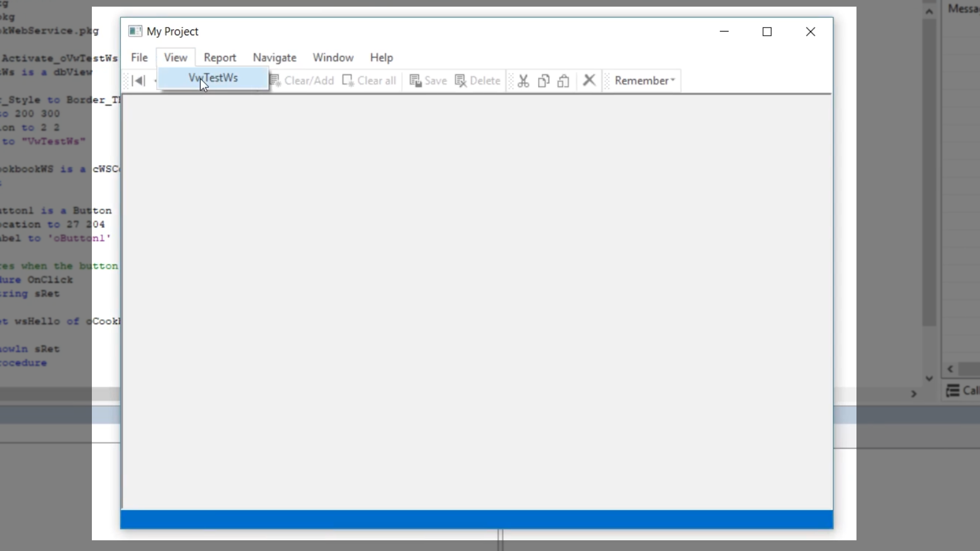This screenshot has height=551, width=980.
Task: Expand the Remember dropdown
Action: pos(644,81)
